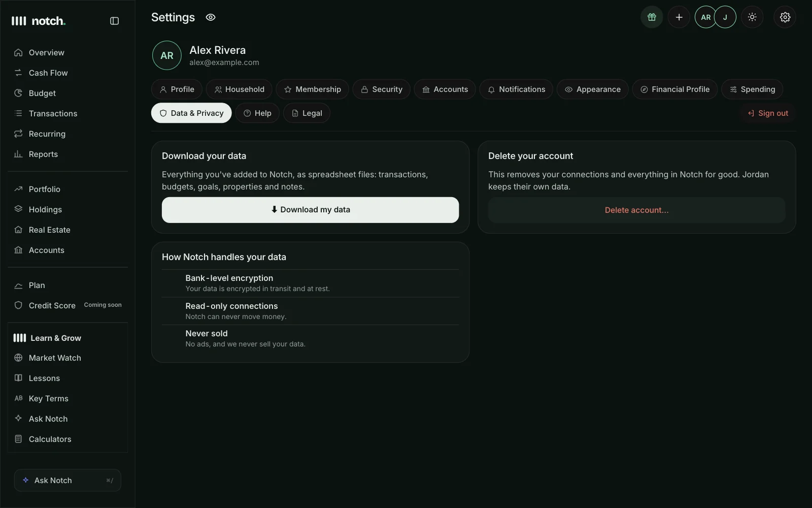Open Key Terms in the sidebar
The width and height of the screenshot is (812, 508).
click(x=68, y=398)
